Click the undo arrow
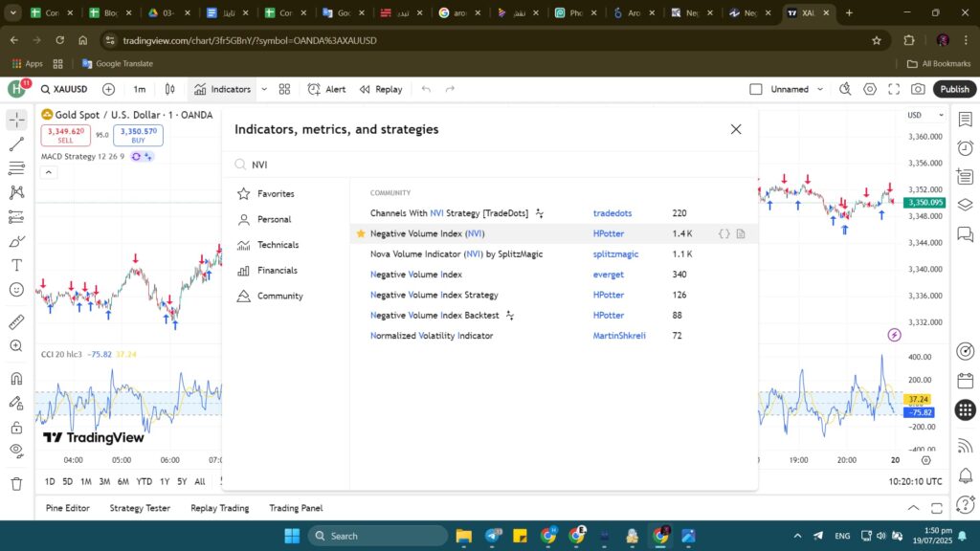This screenshot has width=980, height=551. click(426, 89)
